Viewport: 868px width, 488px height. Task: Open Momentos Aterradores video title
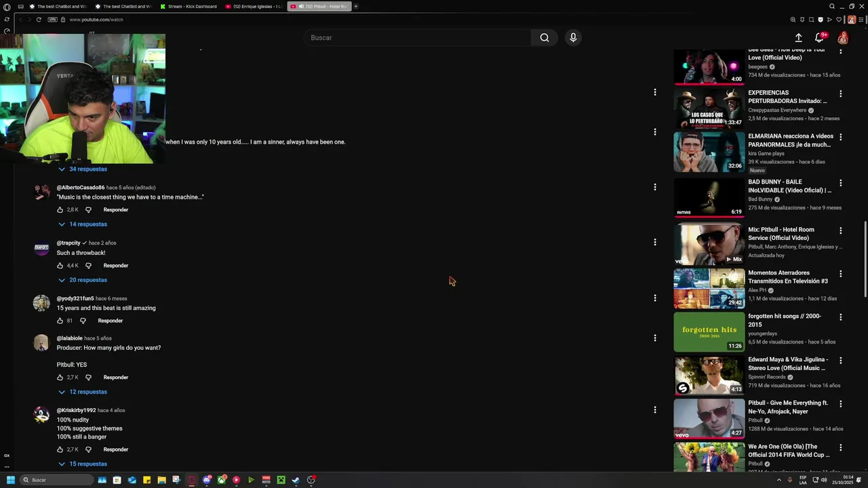(x=788, y=277)
